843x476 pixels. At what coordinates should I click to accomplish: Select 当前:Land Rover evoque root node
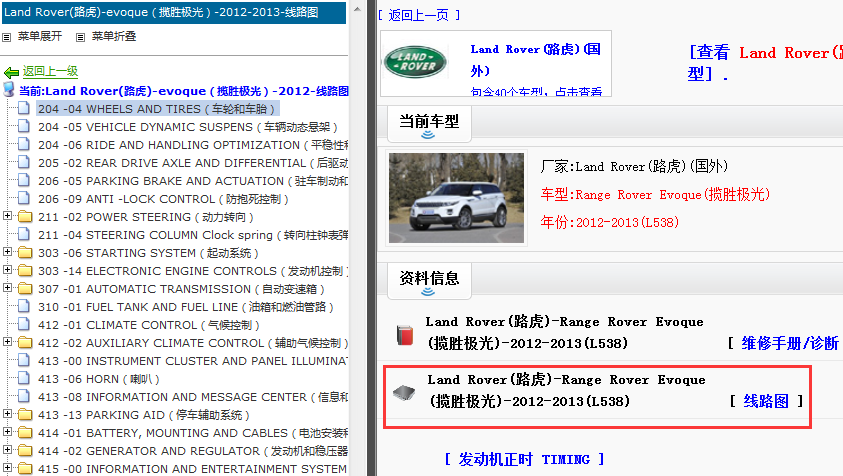click(x=183, y=91)
